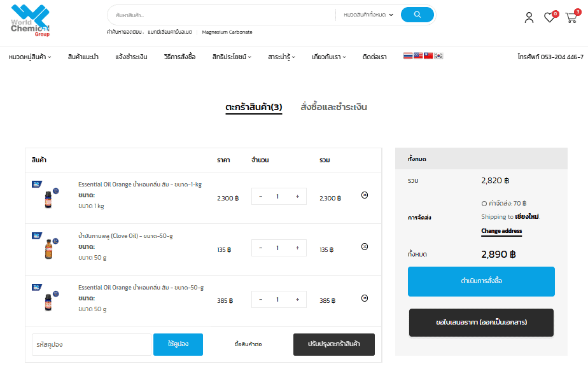The width and height of the screenshot is (588, 392).
Task: Remove Clove Oil 50-g from cart
Action: tap(365, 246)
